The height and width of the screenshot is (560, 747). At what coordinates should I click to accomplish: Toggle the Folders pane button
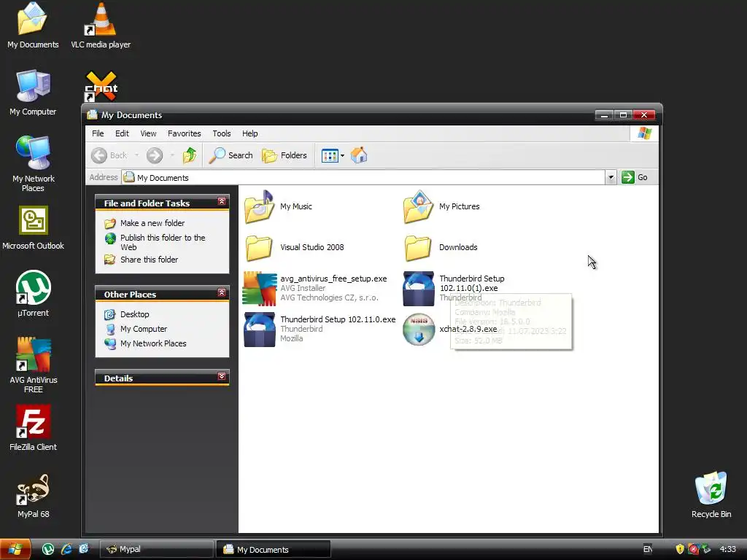pos(285,155)
